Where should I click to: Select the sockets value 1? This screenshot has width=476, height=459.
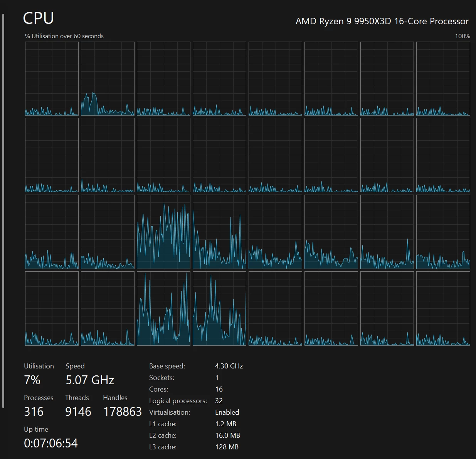(x=217, y=378)
